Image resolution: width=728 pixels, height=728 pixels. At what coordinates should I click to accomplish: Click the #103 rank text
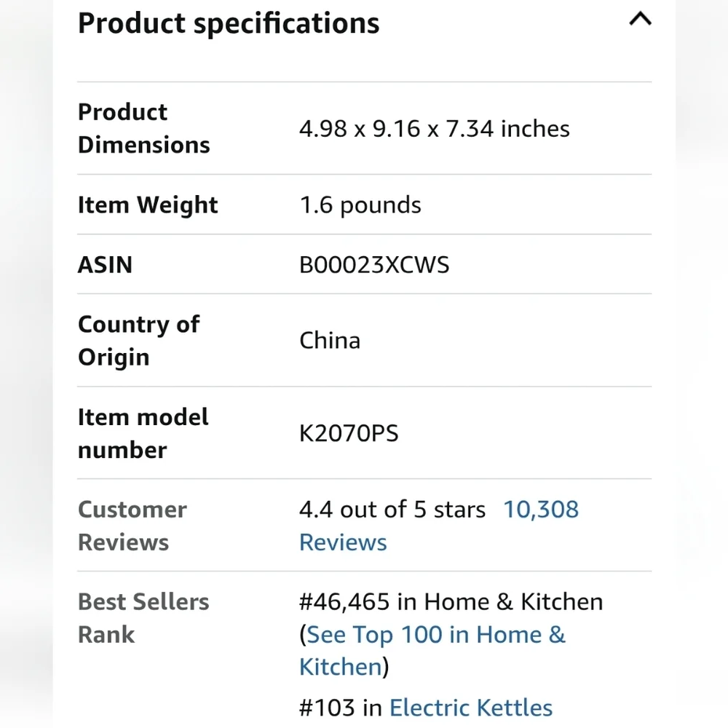coord(328,708)
